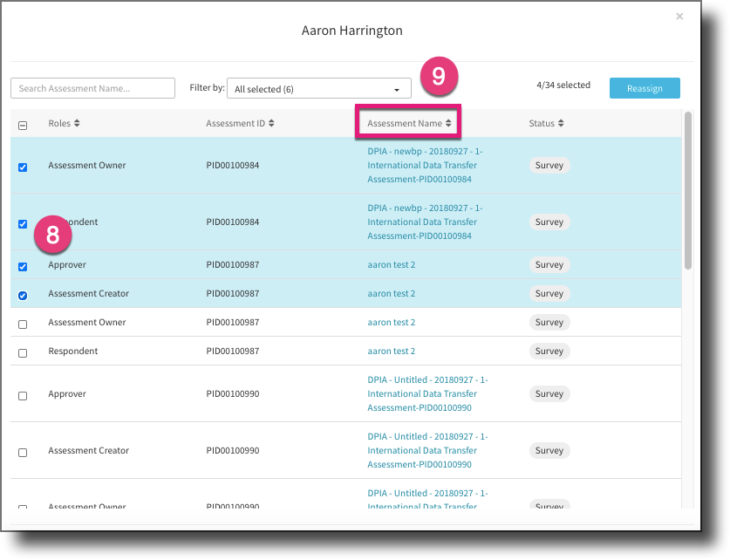
Task: Sort by Assessment ID using its sort arrows
Action: [x=269, y=123]
